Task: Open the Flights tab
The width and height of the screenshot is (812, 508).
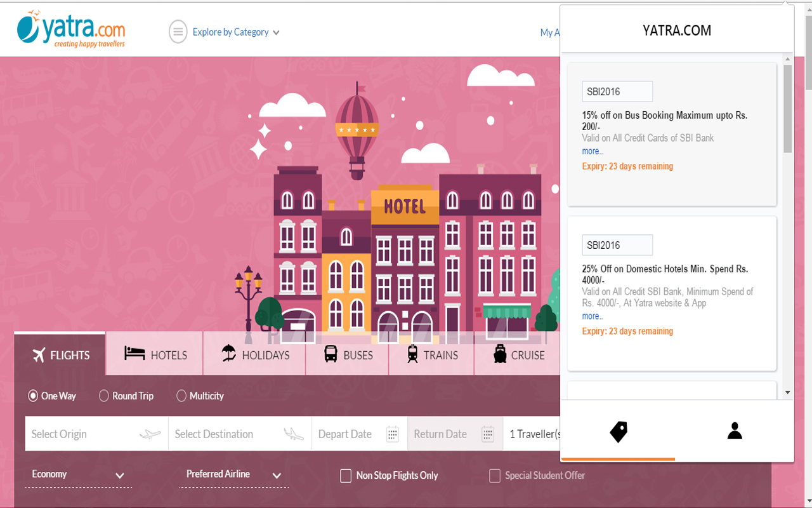Action: (60, 354)
